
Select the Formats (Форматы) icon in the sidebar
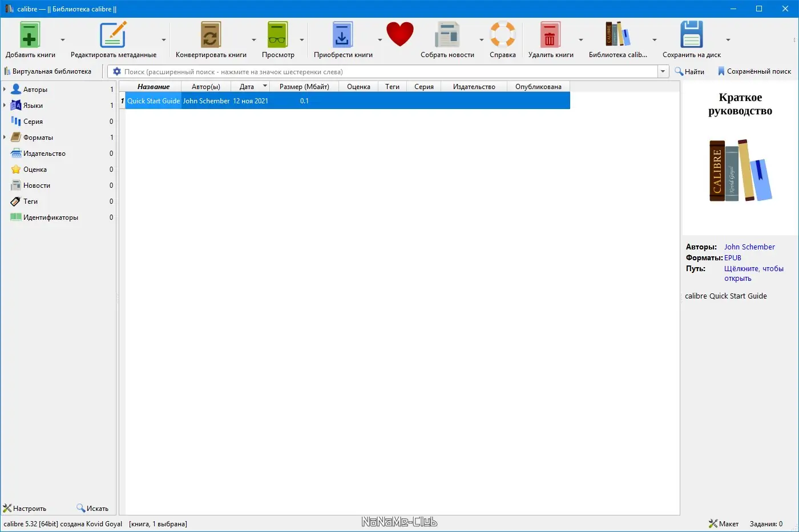[x=16, y=137]
